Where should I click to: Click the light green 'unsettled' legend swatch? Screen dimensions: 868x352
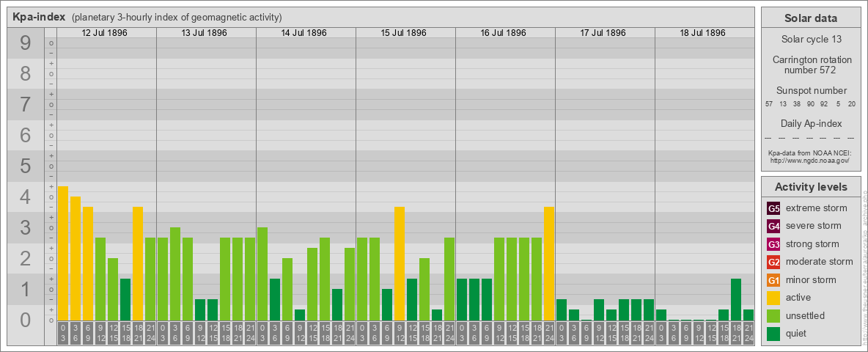[x=773, y=315]
